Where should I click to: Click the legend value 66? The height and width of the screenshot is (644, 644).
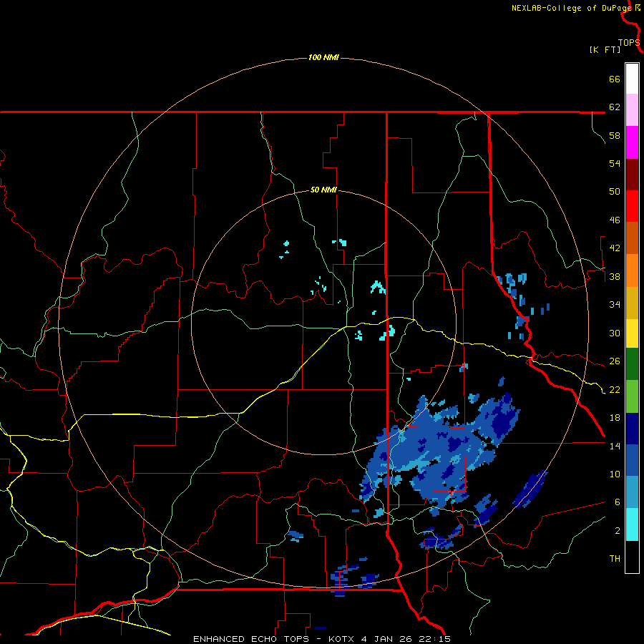point(615,79)
